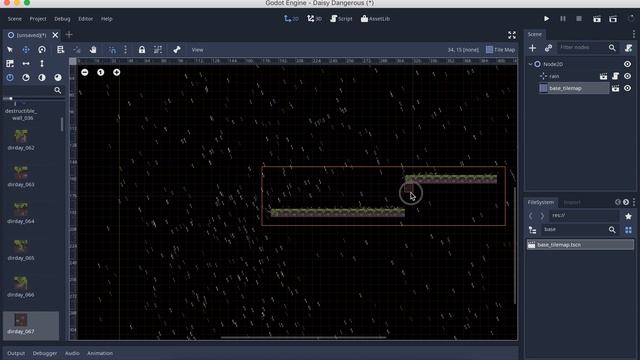
Task: Open the Project menu
Action: point(38,19)
